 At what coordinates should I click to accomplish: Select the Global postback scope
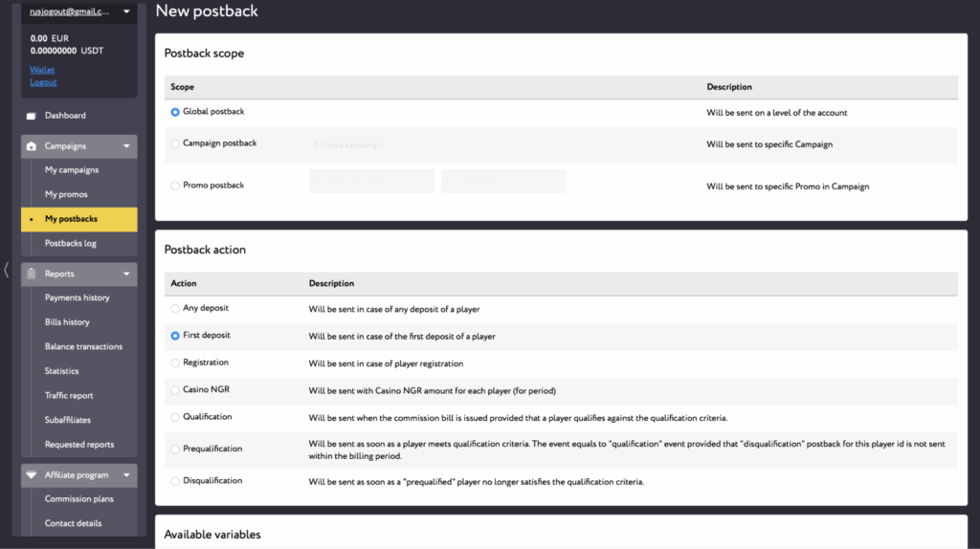click(x=175, y=112)
